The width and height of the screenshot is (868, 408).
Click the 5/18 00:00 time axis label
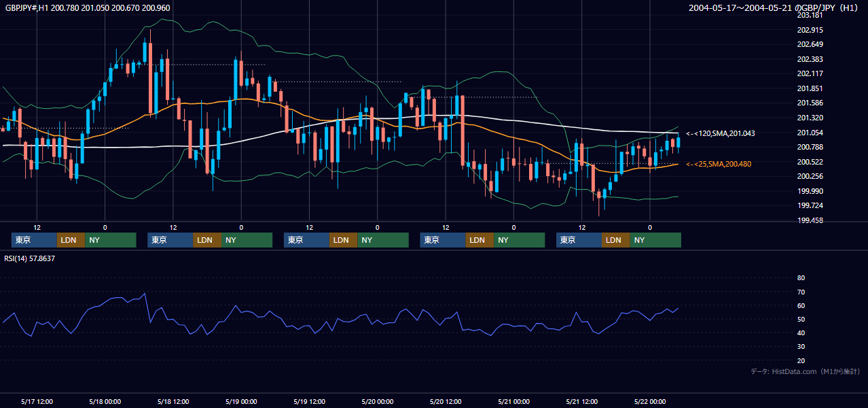[x=105, y=402]
